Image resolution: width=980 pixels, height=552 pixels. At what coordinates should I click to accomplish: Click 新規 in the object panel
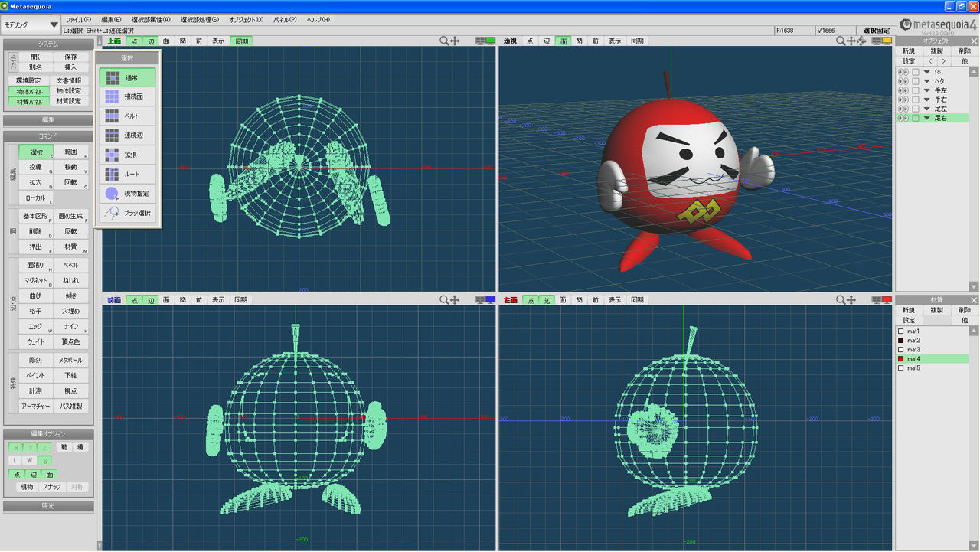(x=908, y=51)
